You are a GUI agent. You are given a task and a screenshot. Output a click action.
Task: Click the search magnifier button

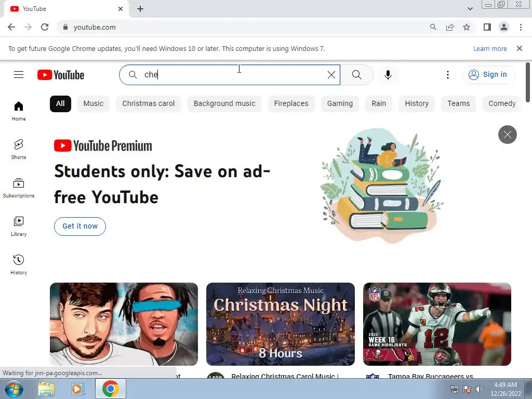(x=356, y=75)
